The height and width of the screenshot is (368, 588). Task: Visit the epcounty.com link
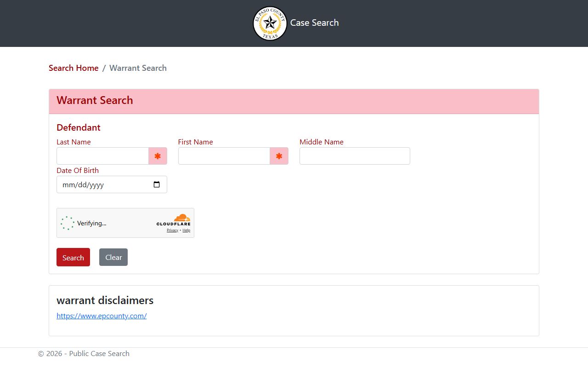coord(102,316)
